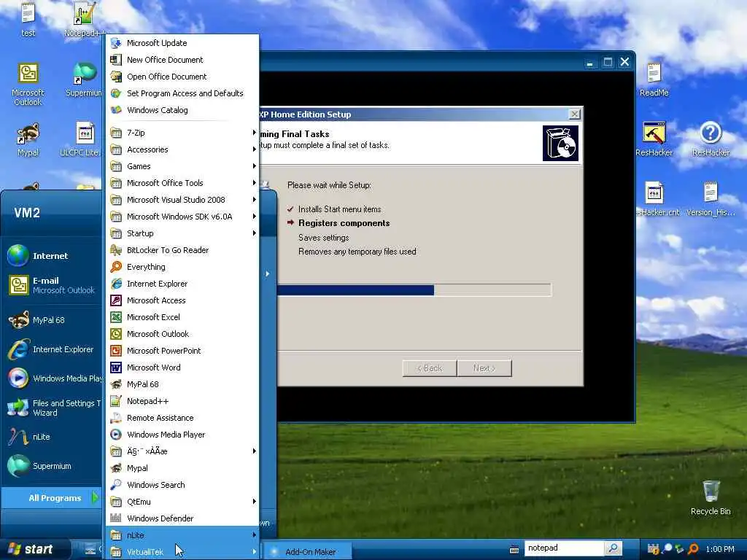Viewport: 747px width, 560px height.
Task: Launch BitLocker To Go Reader
Action: tap(182, 250)
